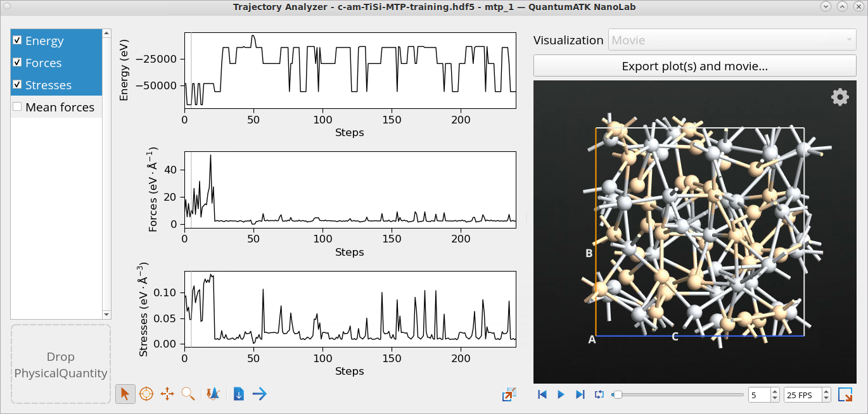Open the Visualization dropdown
The width and height of the screenshot is (868, 414).
tap(732, 40)
